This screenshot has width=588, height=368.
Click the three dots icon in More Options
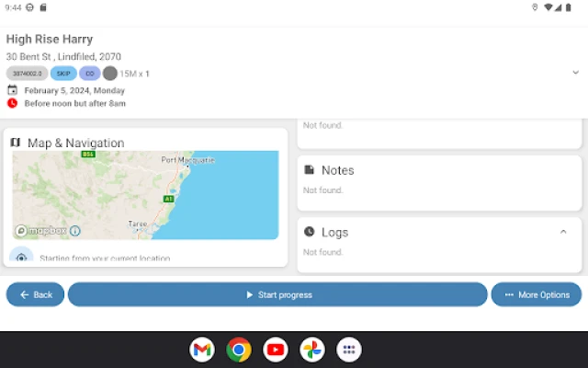coord(509,294)
